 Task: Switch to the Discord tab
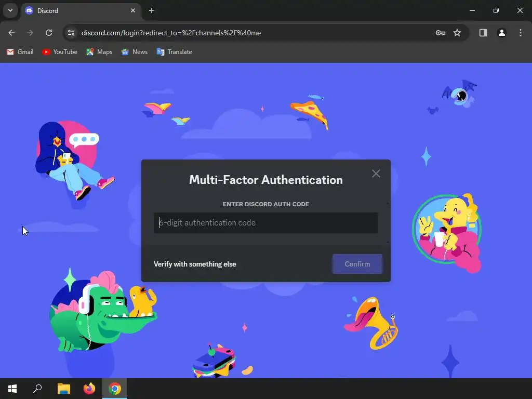click(x=81, y=11)
